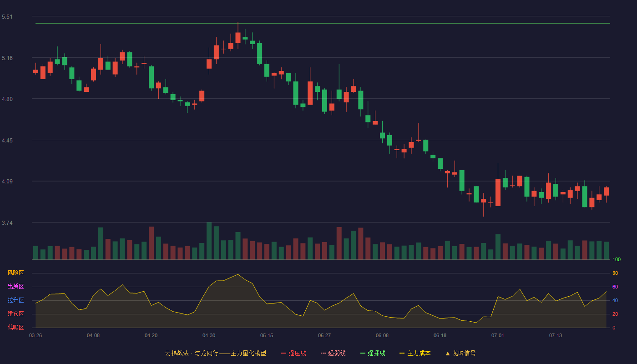The image size is (637, 364).
Task: Click the 风险区 zone label
Action: 15,273
